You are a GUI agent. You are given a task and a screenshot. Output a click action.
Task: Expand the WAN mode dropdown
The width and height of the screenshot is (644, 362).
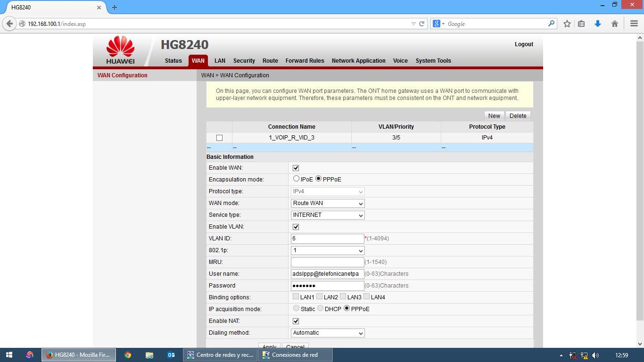pyautogui.click(x=328, y=203)
